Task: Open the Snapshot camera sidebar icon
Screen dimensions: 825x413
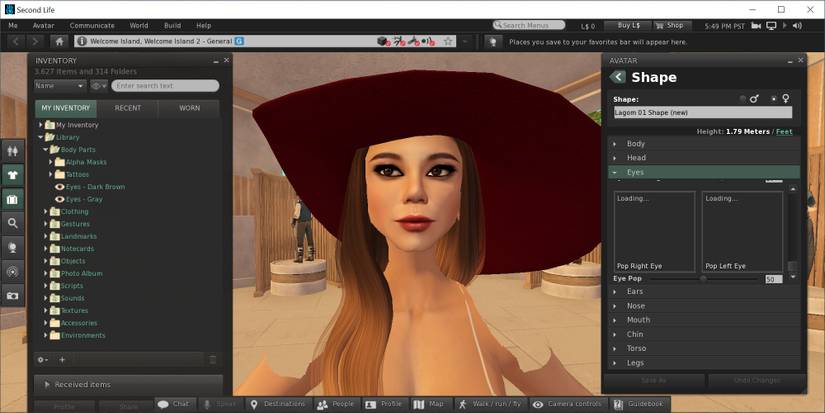Action: pyautogui.click(x=13, y=295)
